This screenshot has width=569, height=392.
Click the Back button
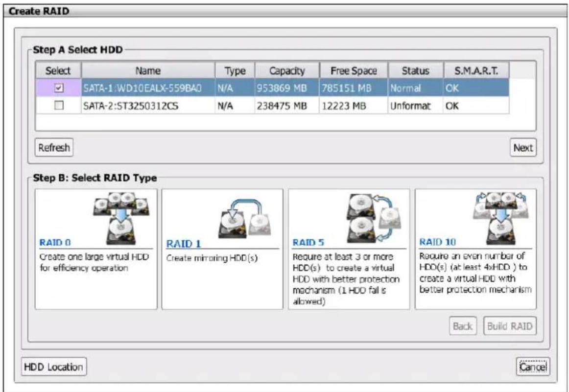click(463, 326)
